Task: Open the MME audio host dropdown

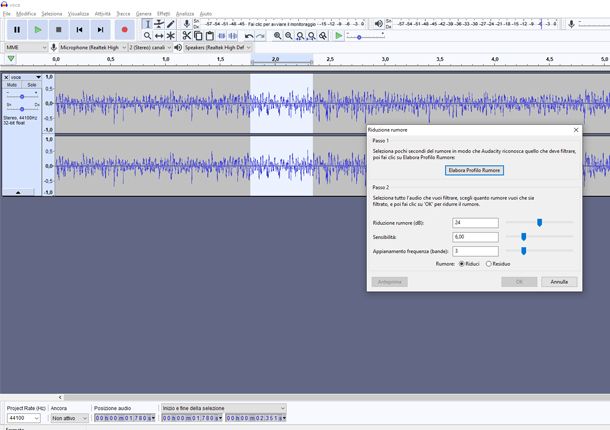Action: tap(25, 47)
